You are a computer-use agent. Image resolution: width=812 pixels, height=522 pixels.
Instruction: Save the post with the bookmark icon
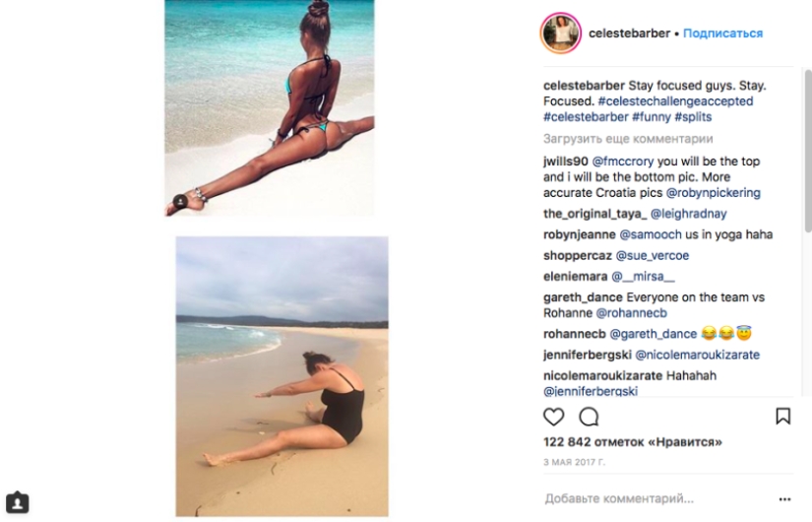(782, 417)
